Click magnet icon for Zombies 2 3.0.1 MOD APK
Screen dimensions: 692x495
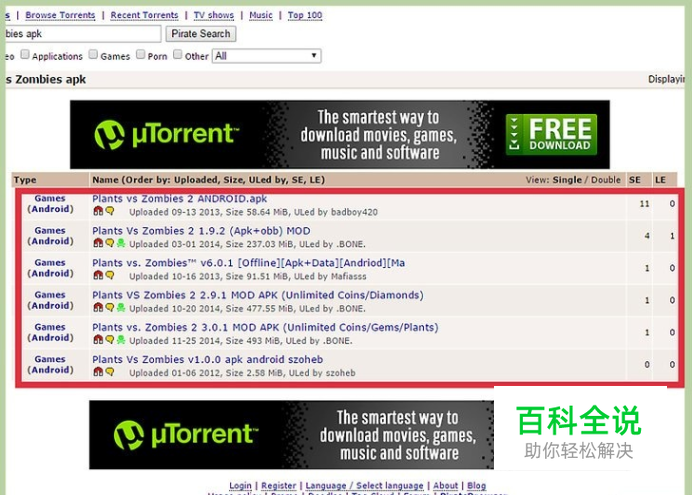pyautogui.click(x=98, y=340)
